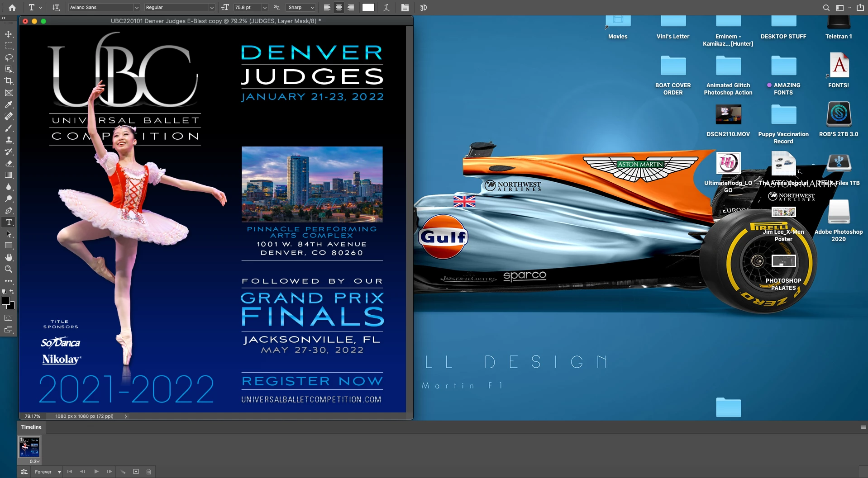This screenshot has height=478, width=868.
Task: Select frame 1 thumbnail in Timeline
Action: (29, 447)
